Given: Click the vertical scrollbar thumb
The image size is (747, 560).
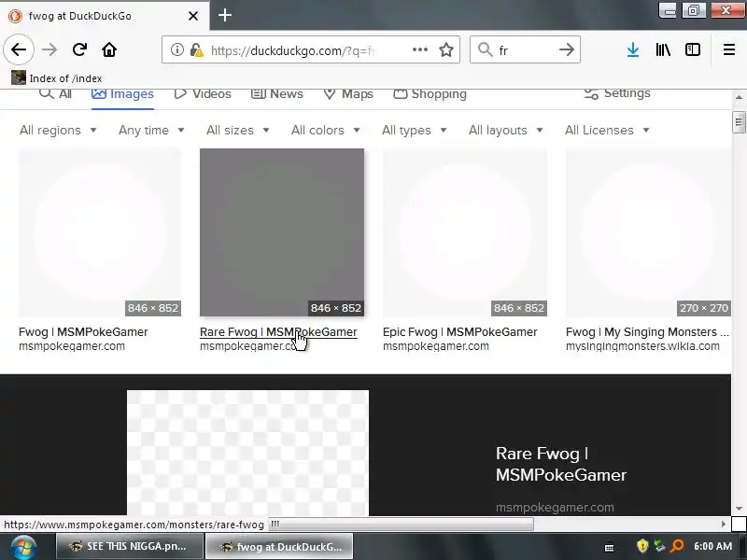Looking at the screenshot, I should (x=739, y=122).
